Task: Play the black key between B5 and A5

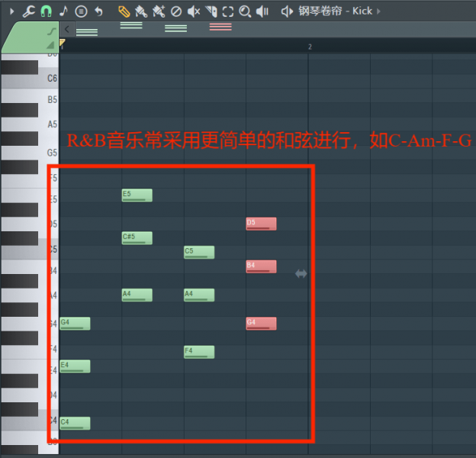Action: pos(20,110)
